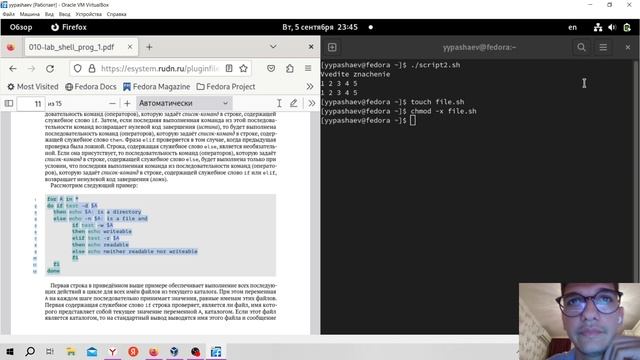List all Firefox tabs
Viewport: 640px width, 360px height.
(273, 47)
